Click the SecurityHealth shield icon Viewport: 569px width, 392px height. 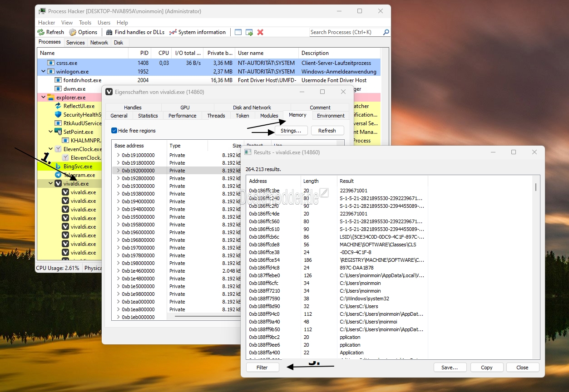58,115
